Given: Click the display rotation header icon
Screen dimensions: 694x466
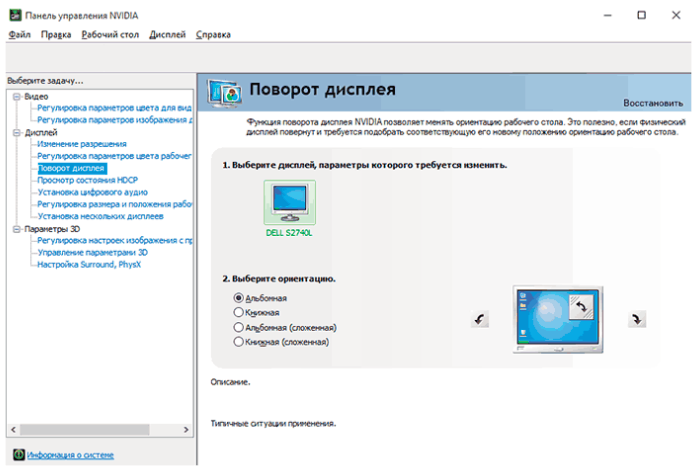Looking at the screenshot, I should tap(224, 93).
